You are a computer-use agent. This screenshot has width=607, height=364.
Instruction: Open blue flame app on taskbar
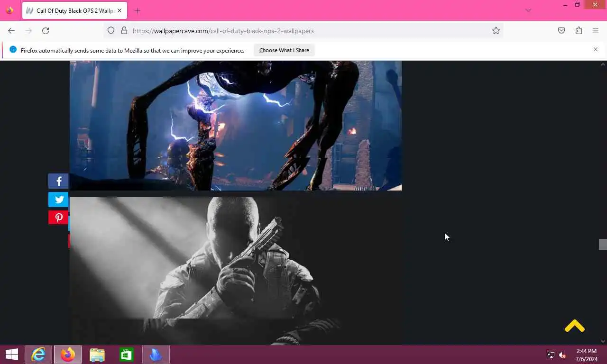coord(156,355)
